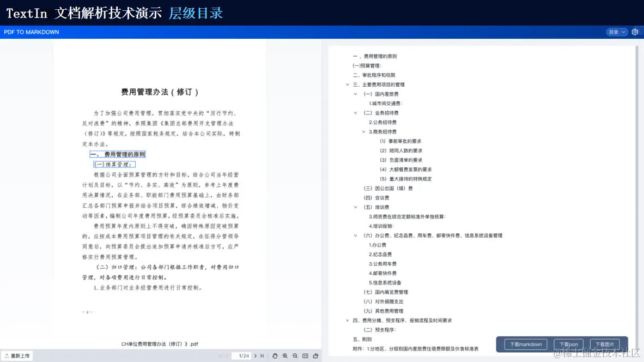Select 1.办公费 in the outline

click(x=377, y=245)
